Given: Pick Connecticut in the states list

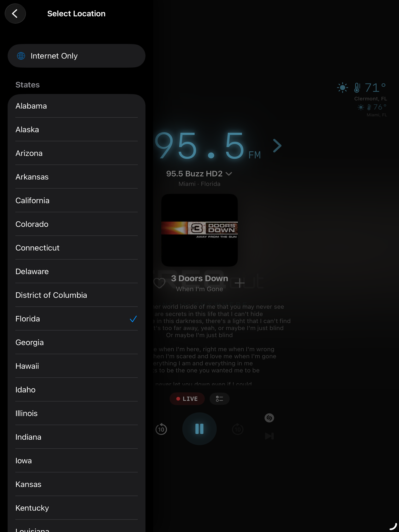Looking at the screenshot, I should (77, 248).
